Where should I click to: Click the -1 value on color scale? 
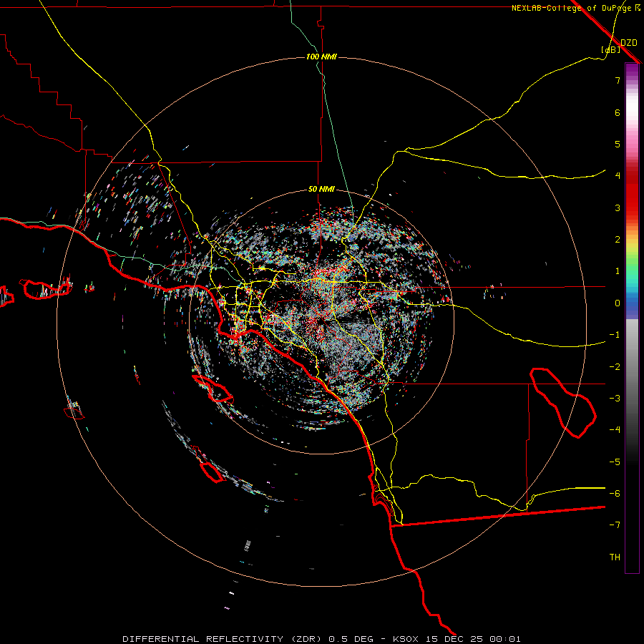point(615,335)
